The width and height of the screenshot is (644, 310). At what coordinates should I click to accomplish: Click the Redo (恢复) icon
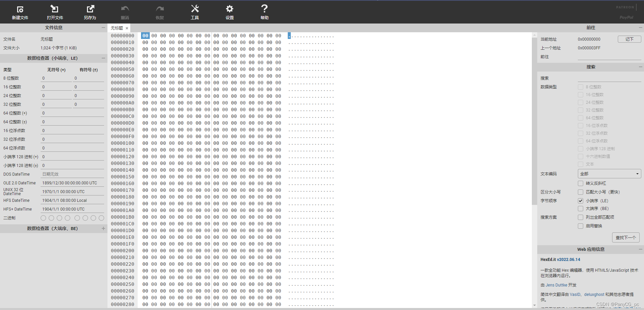point(160,9)
